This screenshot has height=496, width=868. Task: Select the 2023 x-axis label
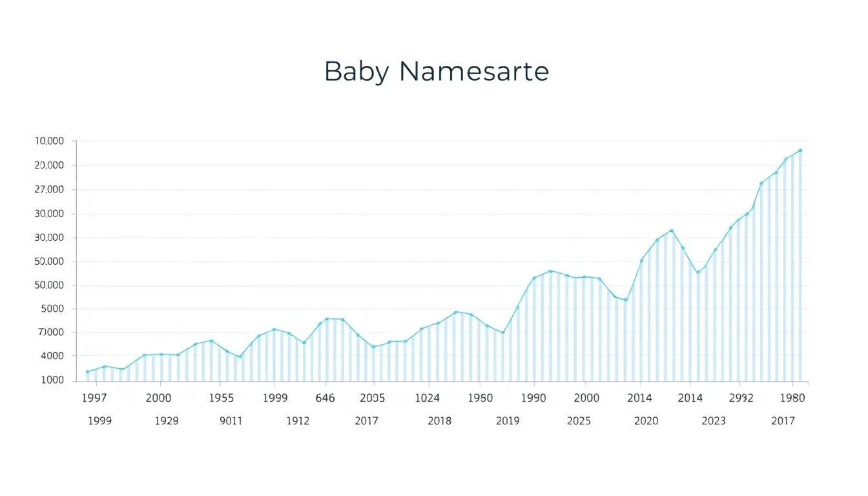(x=714, y=421)
